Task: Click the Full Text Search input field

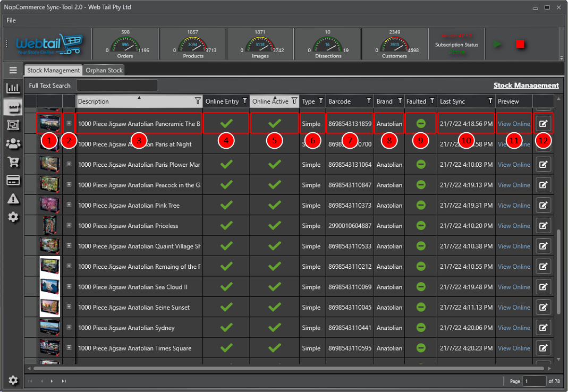Action: pyautogui.click(x=117, y=86)
